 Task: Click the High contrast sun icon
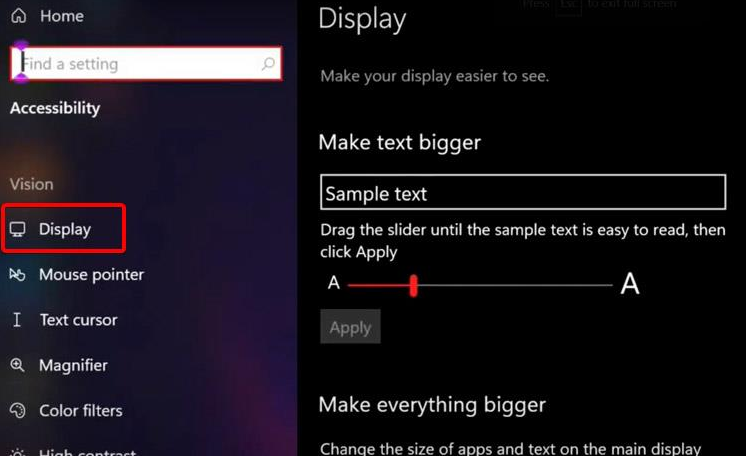tap(18, 452)
